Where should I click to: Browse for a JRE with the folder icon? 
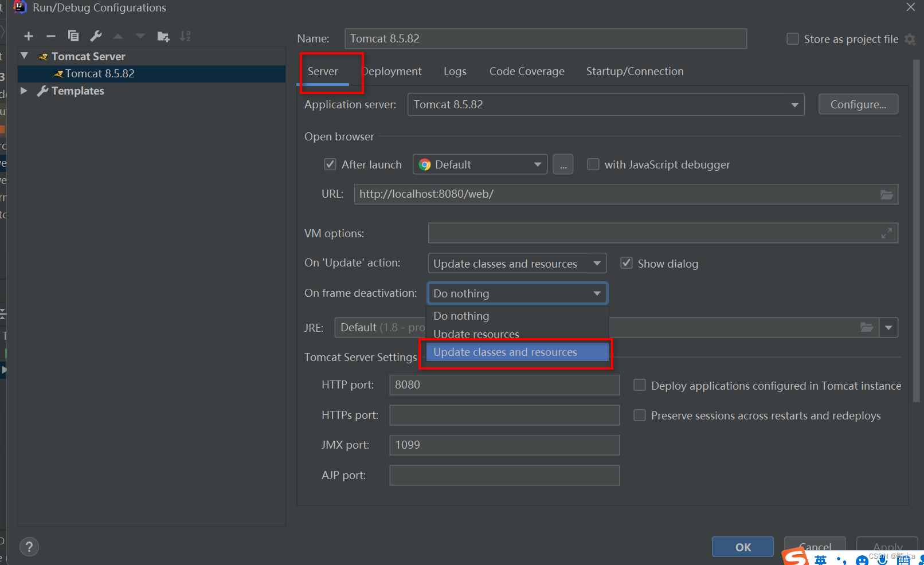[867, 327]
